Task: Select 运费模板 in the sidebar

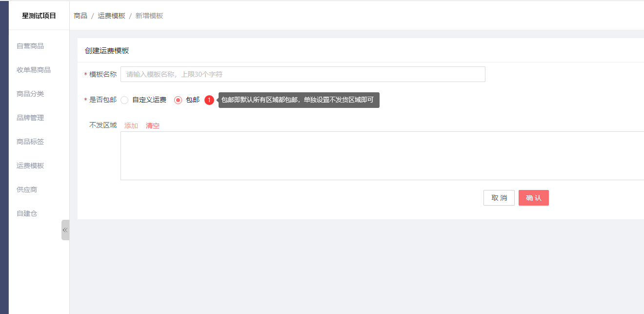Action: point(30,166)
